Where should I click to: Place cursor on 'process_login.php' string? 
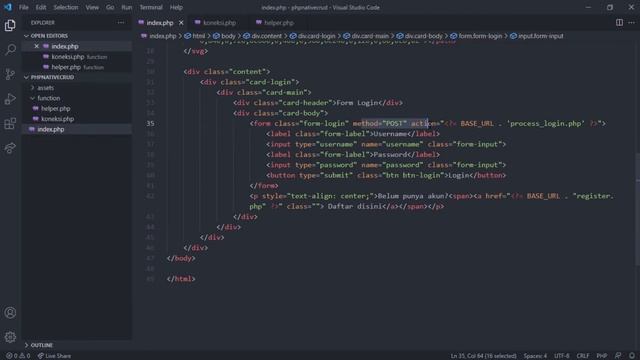(x=547, y=123)
